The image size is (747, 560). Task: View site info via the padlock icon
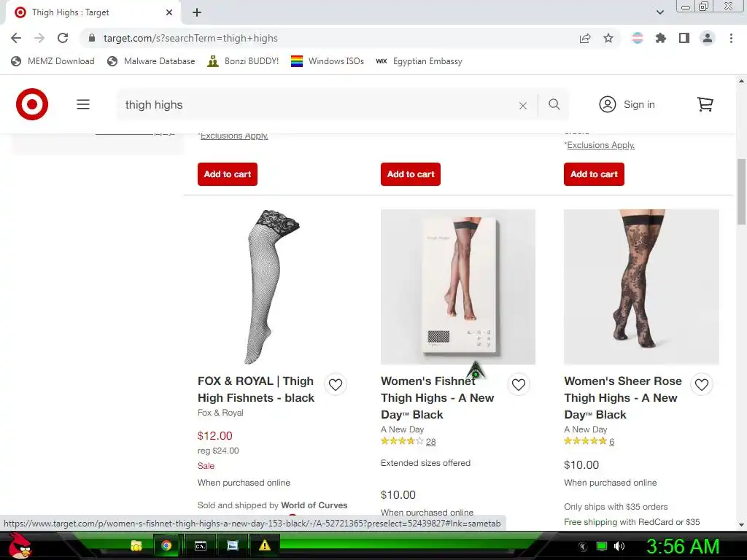(92, 38)
